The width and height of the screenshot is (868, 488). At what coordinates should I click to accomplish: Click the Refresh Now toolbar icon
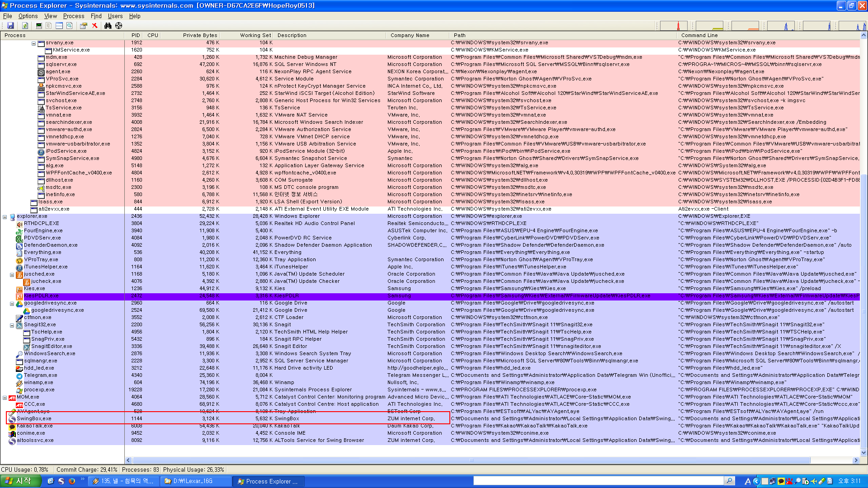click(25, 26)
